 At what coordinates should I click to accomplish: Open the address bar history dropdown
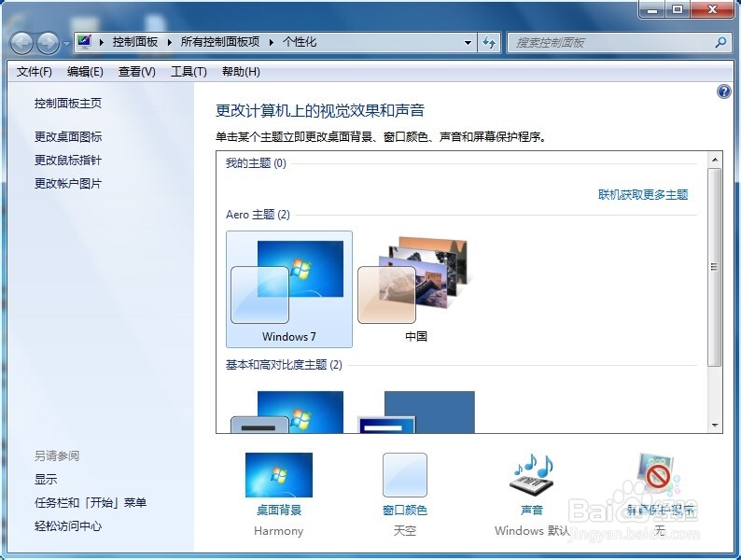tap(468, 43)
